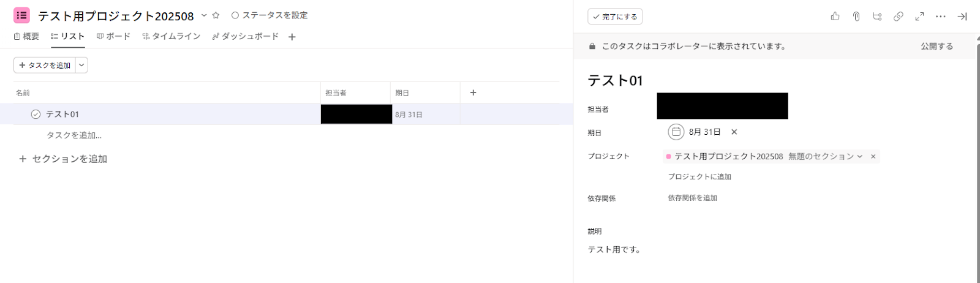Expand task pane to full screen

coord(919,17)
